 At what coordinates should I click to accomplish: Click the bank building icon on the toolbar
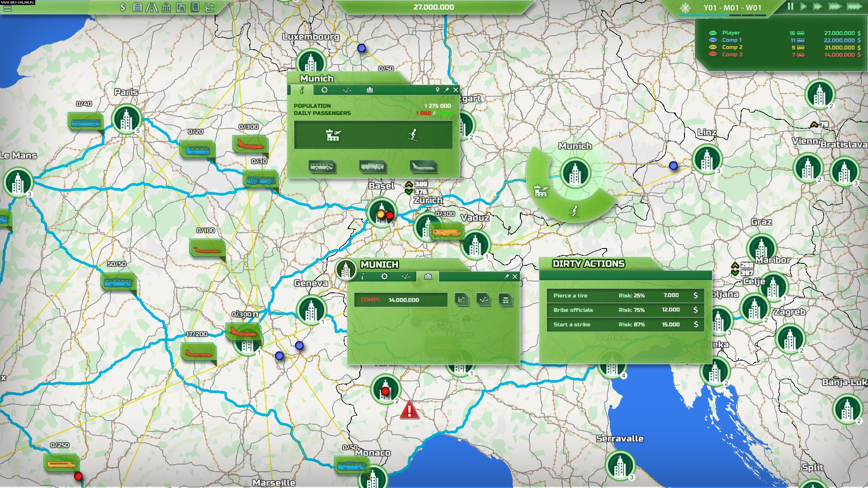166,7
